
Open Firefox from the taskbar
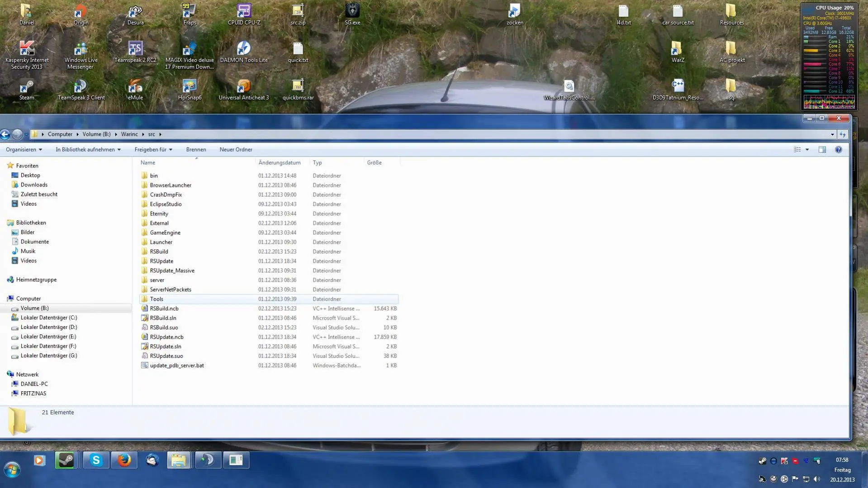(x=124, y=460)
